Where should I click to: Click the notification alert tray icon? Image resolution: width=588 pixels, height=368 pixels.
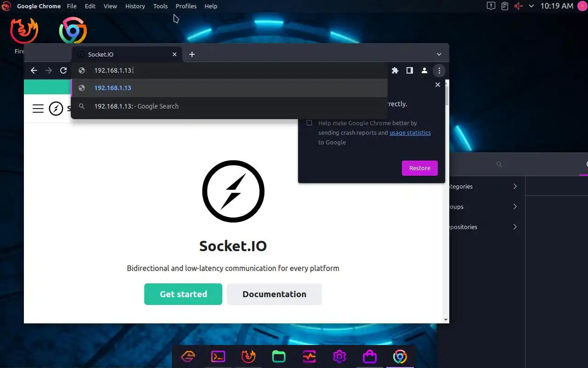pos(491,6)
